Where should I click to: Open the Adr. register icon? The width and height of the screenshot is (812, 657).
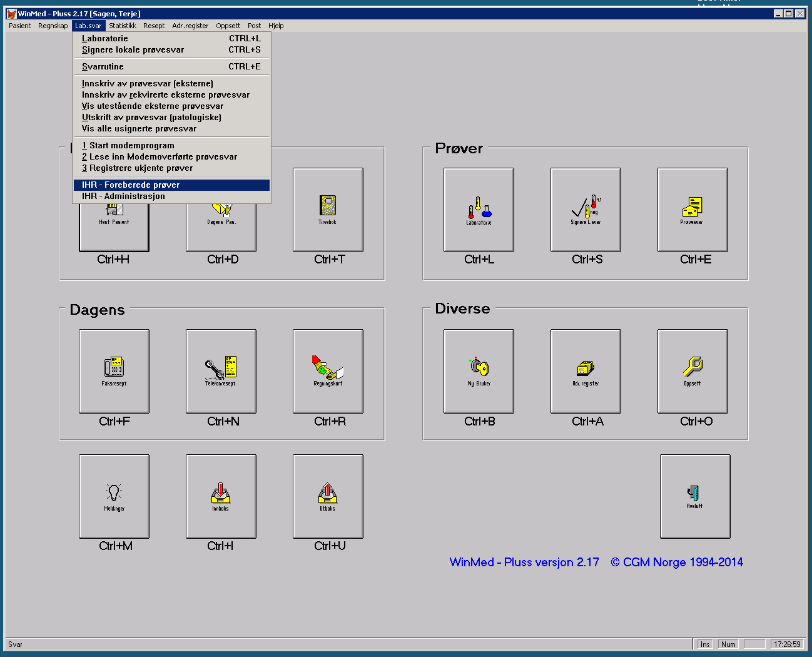(x=586, y=371)
